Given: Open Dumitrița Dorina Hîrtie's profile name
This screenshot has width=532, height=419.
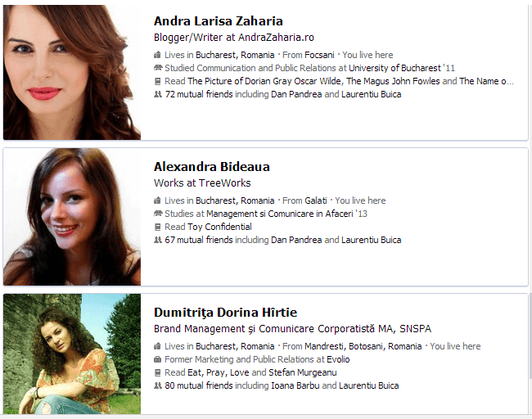Looking at the screenshot, I should (225, 313).
